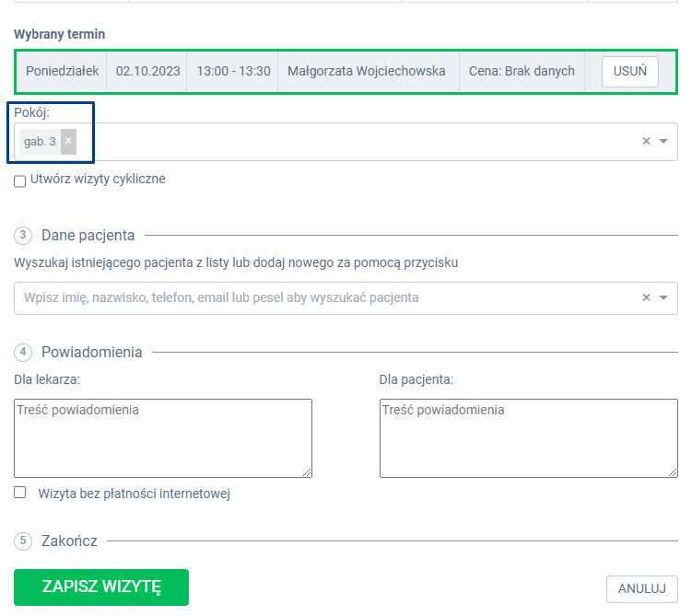The width and height of the screenshot is (692, 616).
Task: Select the Małgorzata Wojciechowska cell
Action: pyautogui.click(x=367, y=72)
